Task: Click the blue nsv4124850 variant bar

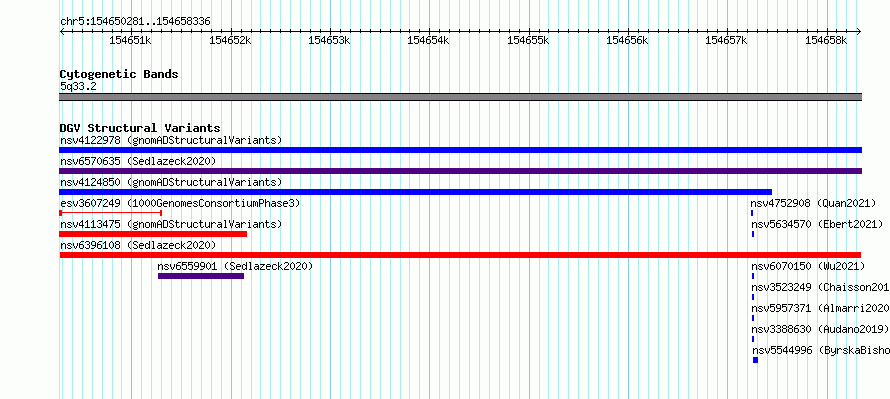Action: [415, 192]
